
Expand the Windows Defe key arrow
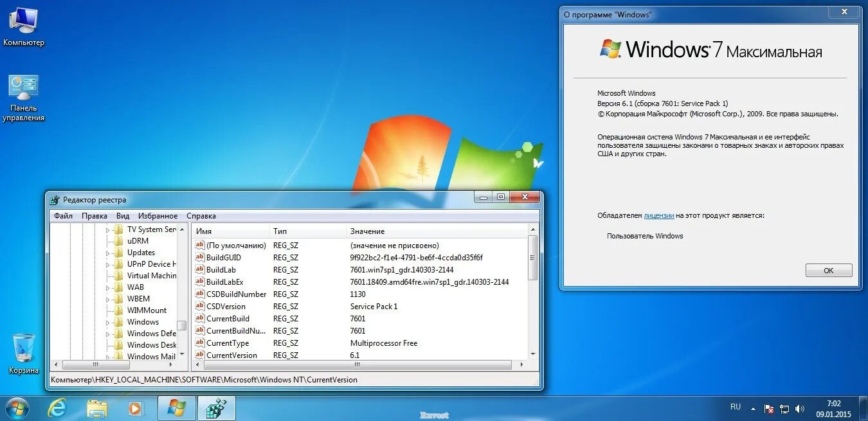click(108, 334)
